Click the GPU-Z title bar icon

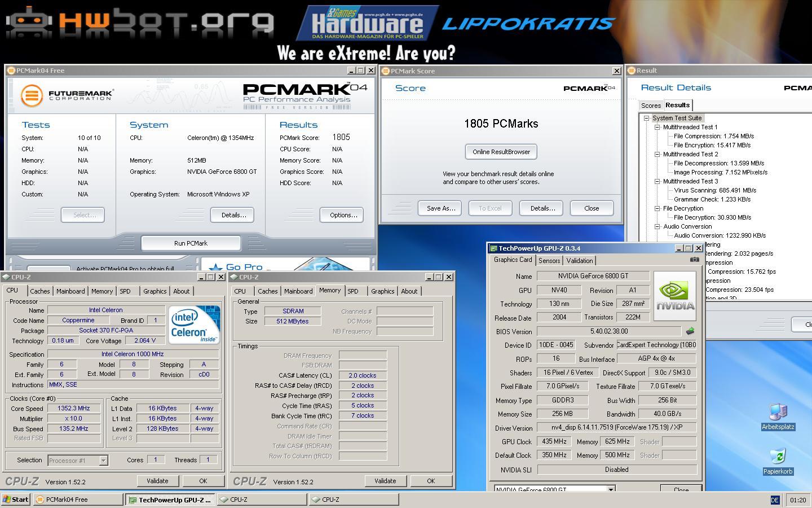point(493,248)
